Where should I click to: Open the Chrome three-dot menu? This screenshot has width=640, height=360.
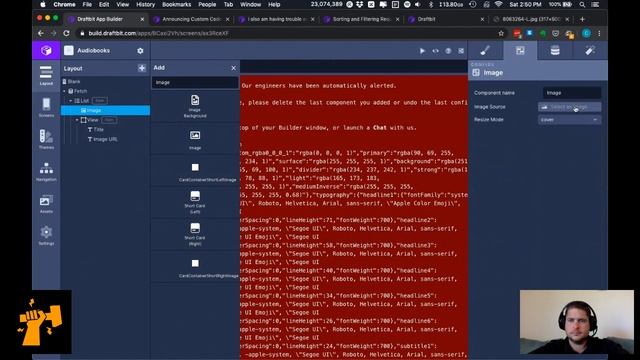(599, 33)
